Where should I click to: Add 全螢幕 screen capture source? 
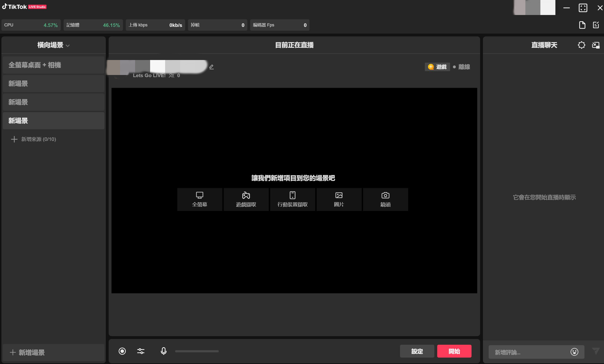click(x=199, y=199)
